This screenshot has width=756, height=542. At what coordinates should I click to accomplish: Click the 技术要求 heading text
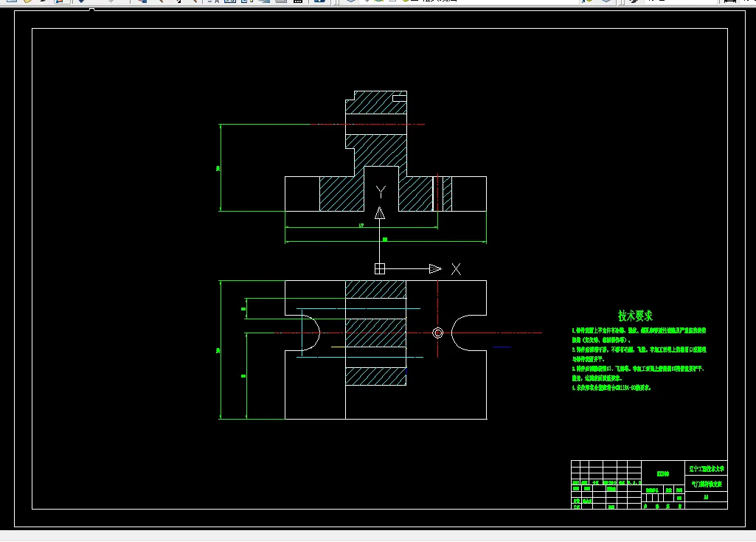635,316
